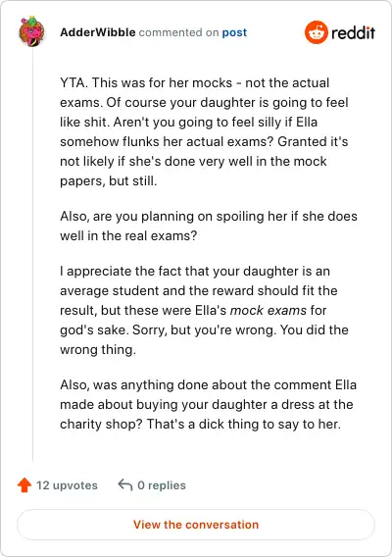Click the orange upvote arrow icon

(x=24, y=484)
